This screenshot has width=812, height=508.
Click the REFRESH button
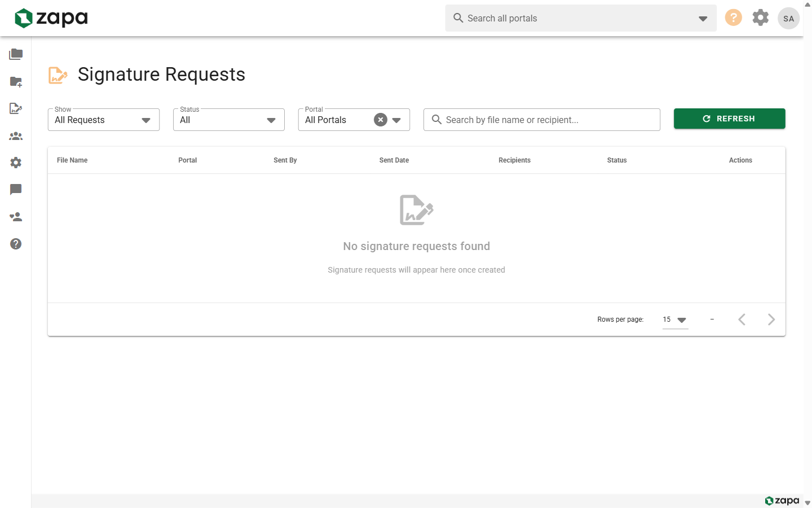tap(730, 119)
